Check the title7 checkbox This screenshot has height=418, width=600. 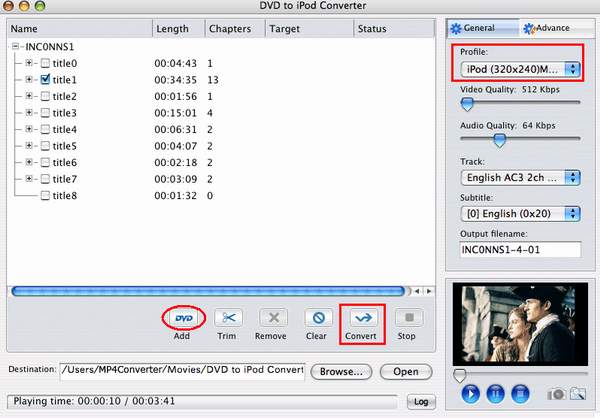click(x=45, y=179)
